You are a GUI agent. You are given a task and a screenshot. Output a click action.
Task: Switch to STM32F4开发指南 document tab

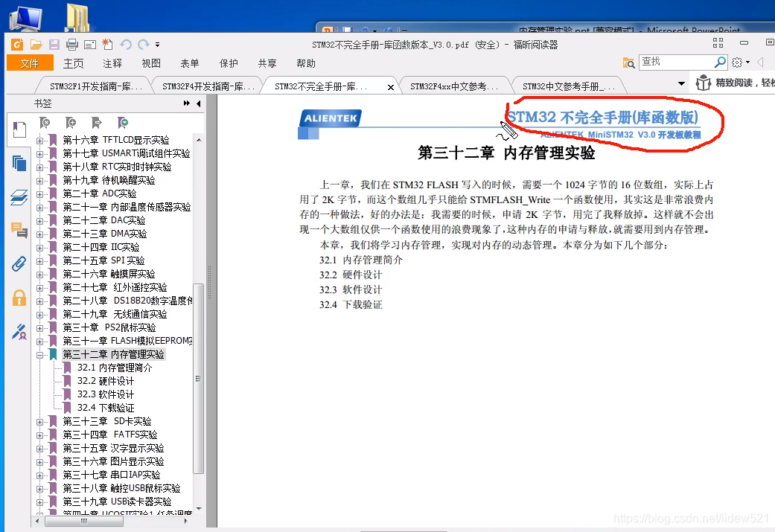pos(208,86)
